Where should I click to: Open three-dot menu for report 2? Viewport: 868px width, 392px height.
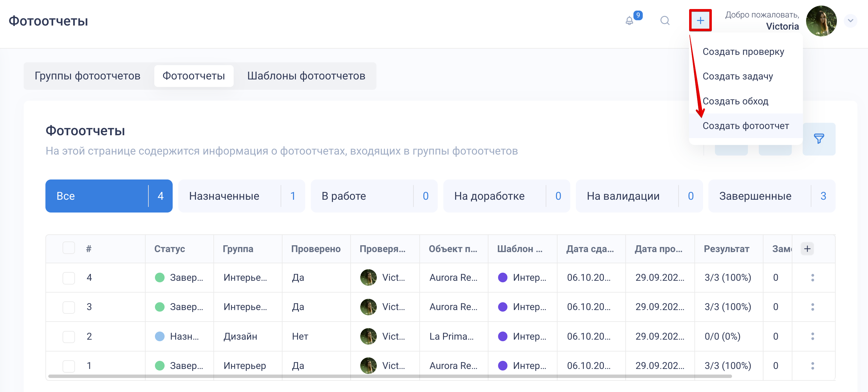point(812,336)
